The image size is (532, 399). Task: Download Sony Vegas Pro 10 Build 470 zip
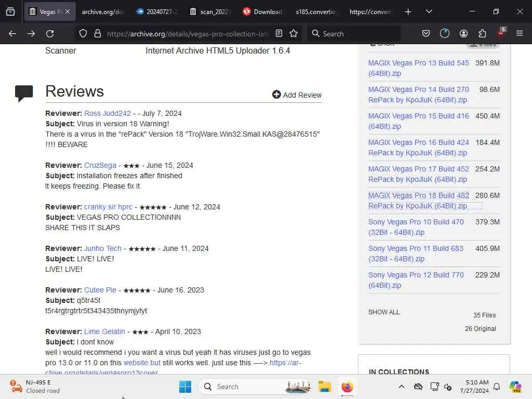[x=416, y=227]
